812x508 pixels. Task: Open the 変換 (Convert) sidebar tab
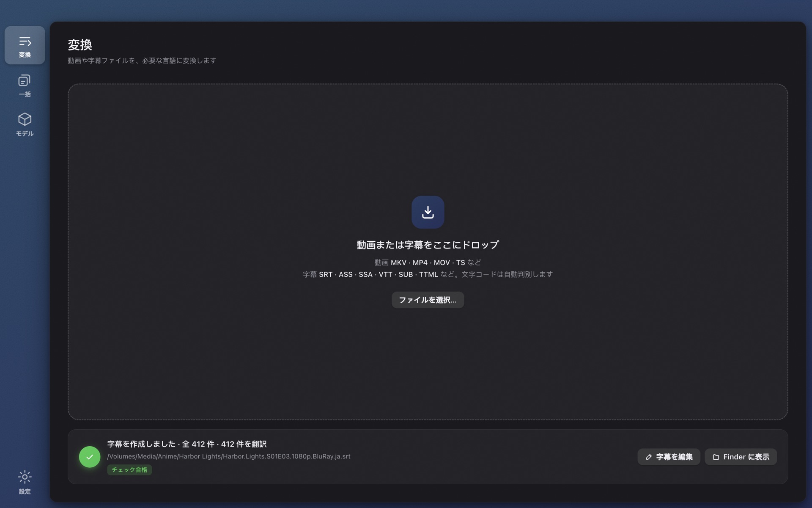pyautogui.click(x=25, y=45)
